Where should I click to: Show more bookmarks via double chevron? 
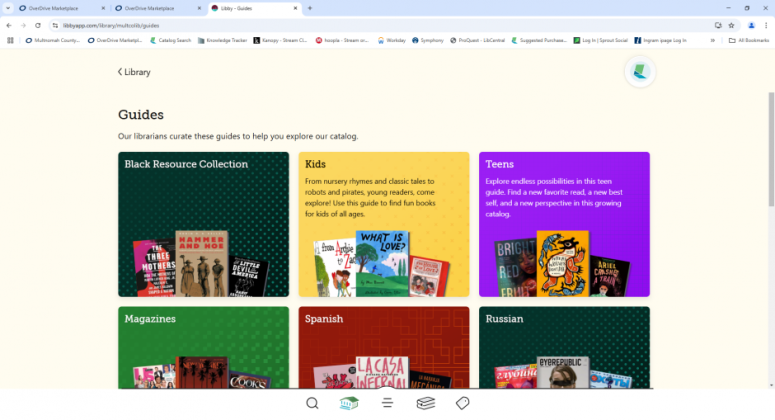pyautogui.click(x=713, y=41)
